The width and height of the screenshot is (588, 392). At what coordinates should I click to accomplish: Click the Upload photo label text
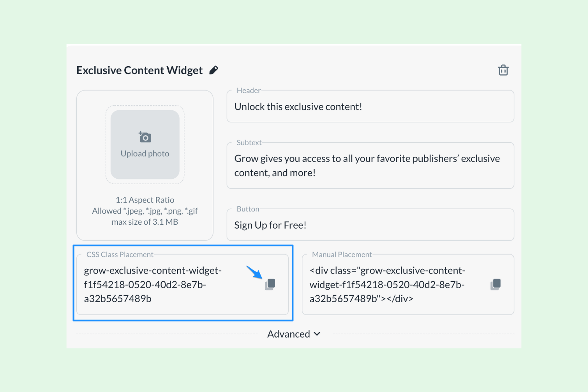(145, 153)
